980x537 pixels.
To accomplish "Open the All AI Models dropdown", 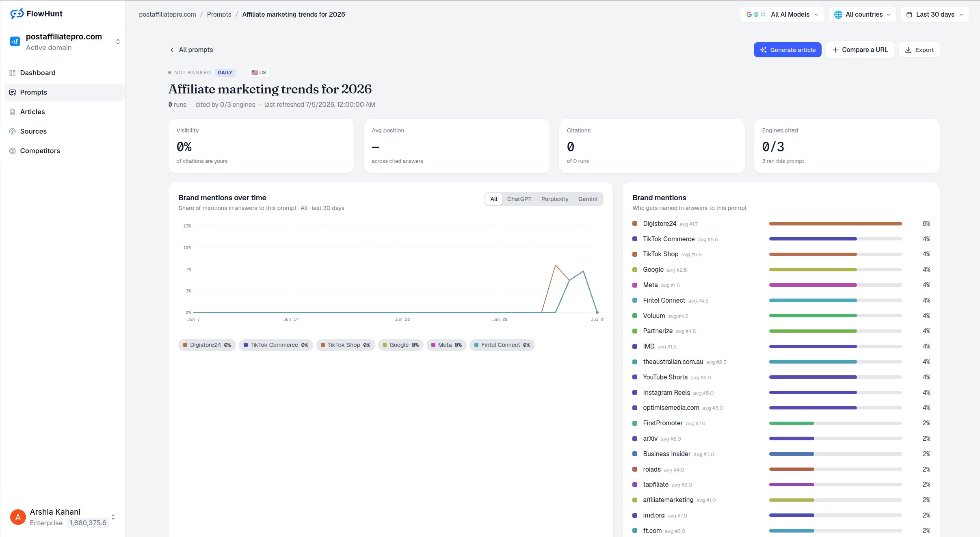I will pyautogui.click(x=782, y=14).
